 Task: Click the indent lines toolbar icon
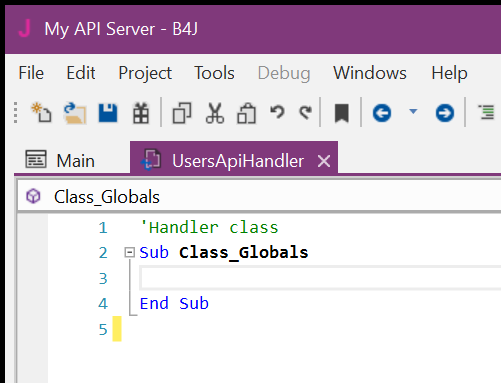(x=486, y=112)
